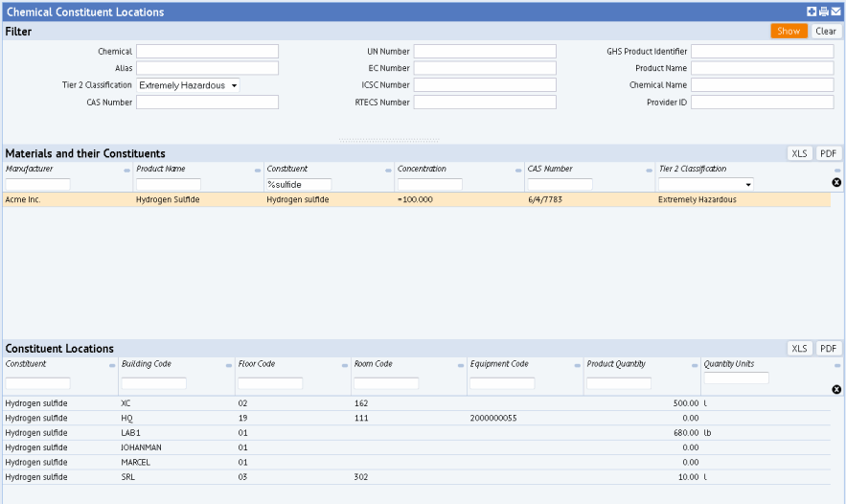This screenshot has width=846, height=504.
Task: Click the printer icon in title bar
Action: coord(823,11)
